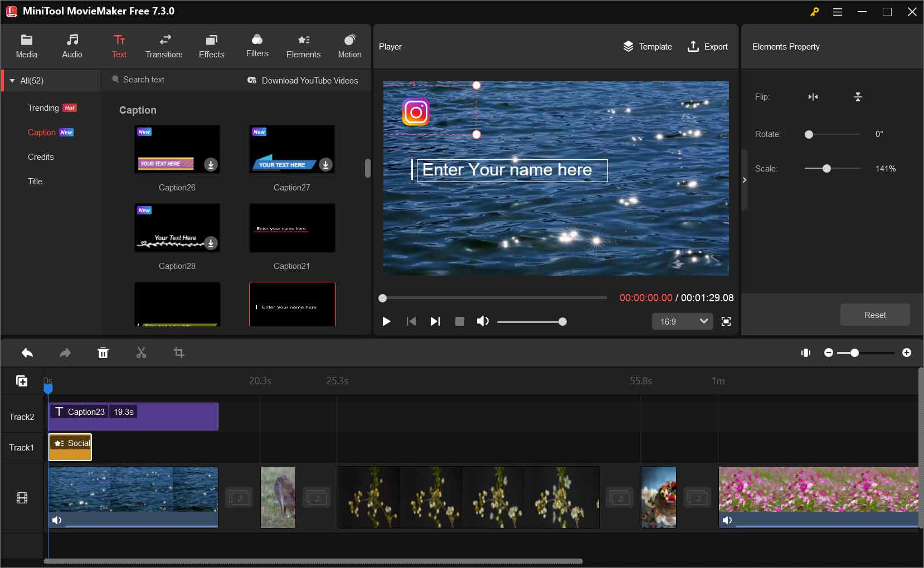Click the timeline zoom slider

point(867,352)
